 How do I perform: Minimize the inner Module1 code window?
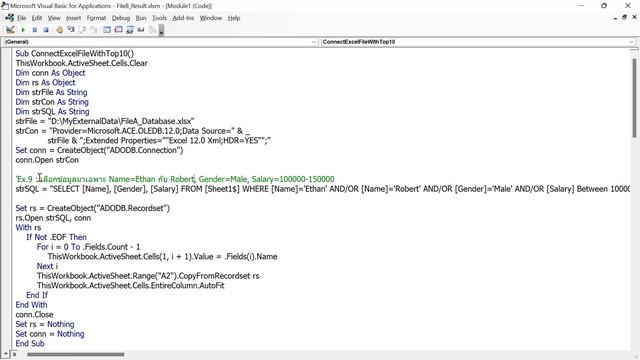point(615,18)
